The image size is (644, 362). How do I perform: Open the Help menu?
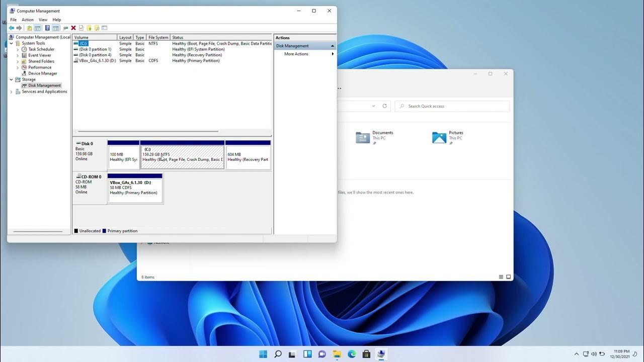coord(57,20)
